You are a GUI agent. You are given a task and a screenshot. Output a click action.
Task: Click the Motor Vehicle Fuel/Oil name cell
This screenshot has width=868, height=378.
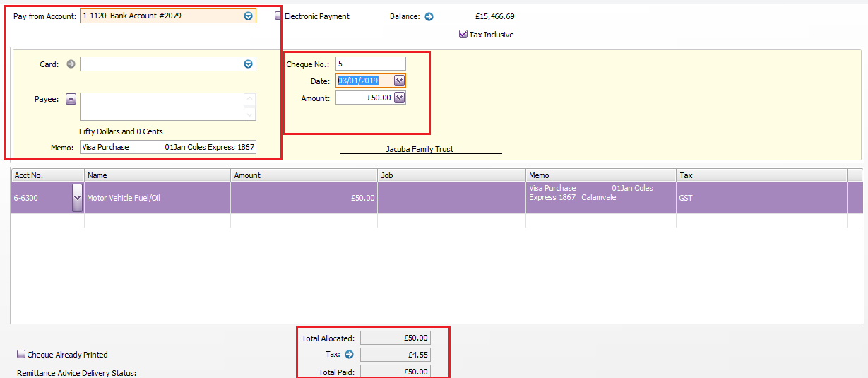click(157, 199)
